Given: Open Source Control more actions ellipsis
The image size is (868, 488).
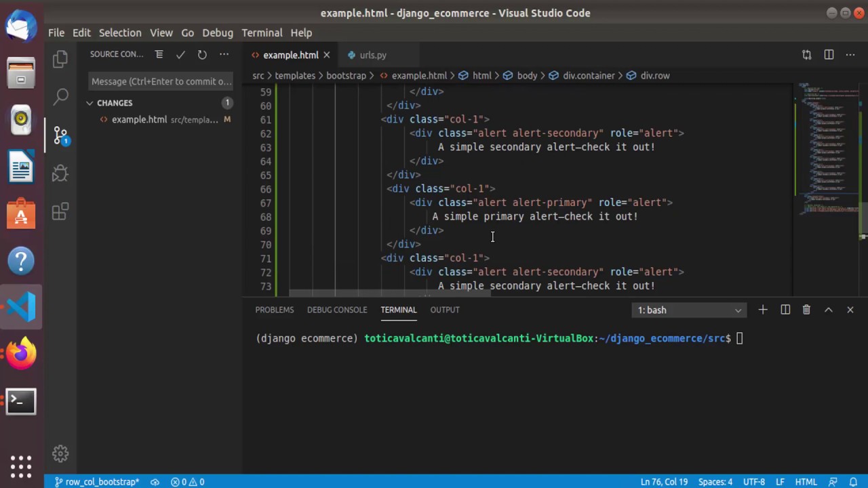Looking at the screenshot, I should point(224,54).
